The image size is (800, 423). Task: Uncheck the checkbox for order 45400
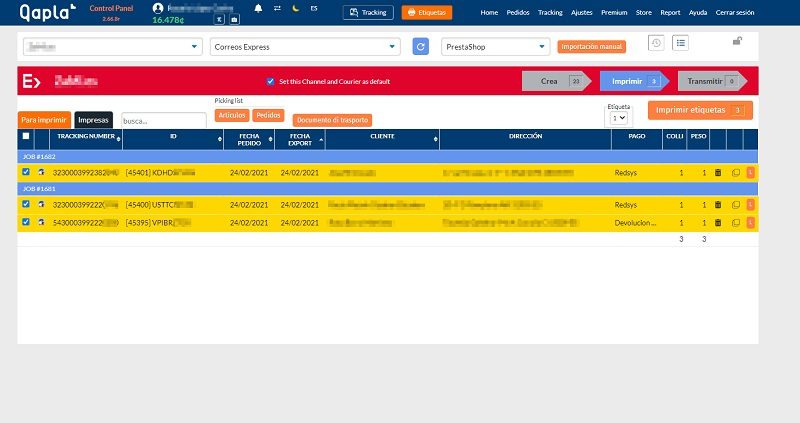click(x=26, y=204)
